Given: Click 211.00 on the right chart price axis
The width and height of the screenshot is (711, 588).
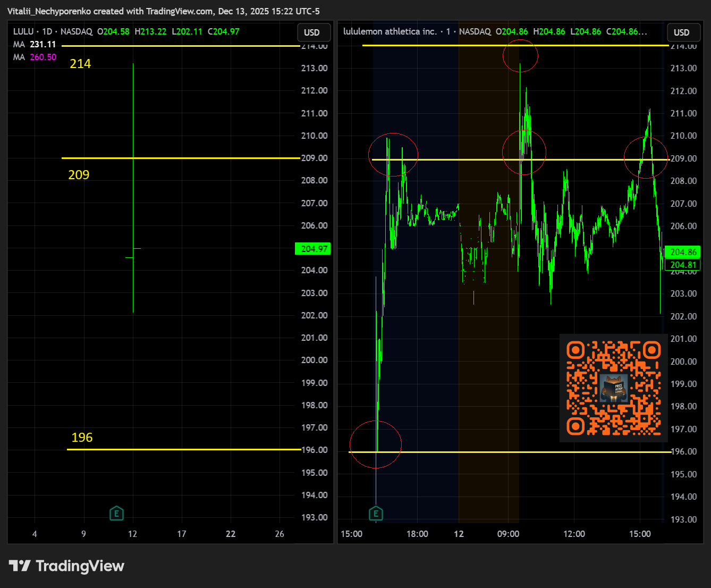Looking at the screenshot, I should [x=683, y=113].
